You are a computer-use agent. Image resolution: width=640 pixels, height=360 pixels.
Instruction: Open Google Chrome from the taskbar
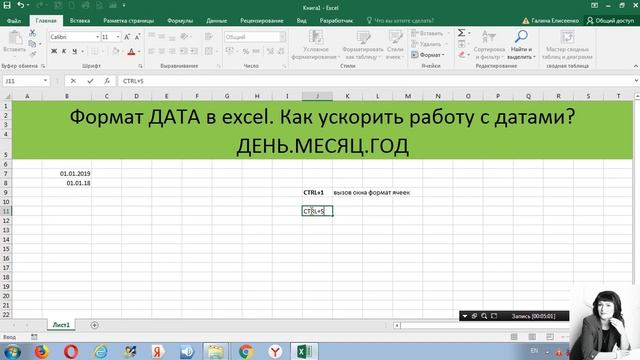point(246,351)
